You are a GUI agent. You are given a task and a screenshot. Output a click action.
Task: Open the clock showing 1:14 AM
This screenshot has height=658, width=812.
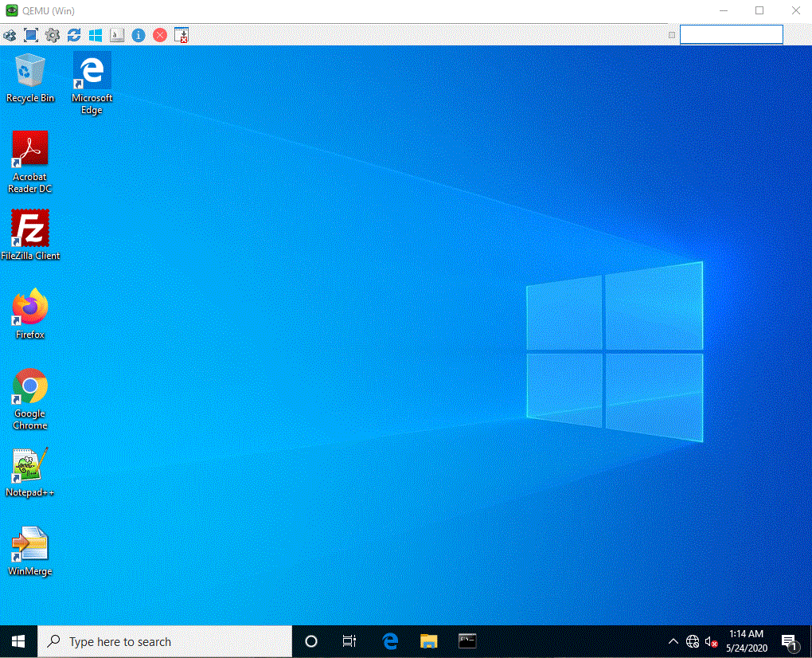[746, 641]
